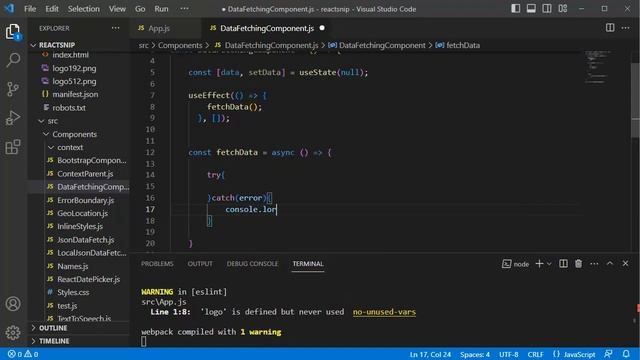Open Run and Debug view
Image resolution: width=640 pixels, height=360 pixels.
coord(13,118)
